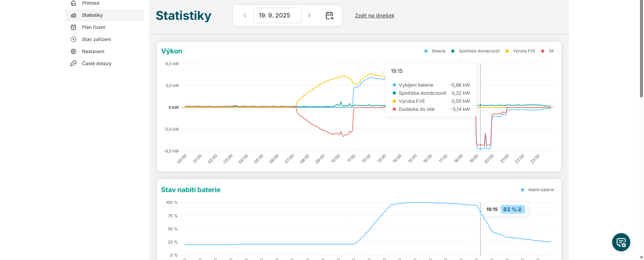Open Plán řízení menu item
Image resolution: width=644 pixels, height=260 pixels.
point(94,27)
